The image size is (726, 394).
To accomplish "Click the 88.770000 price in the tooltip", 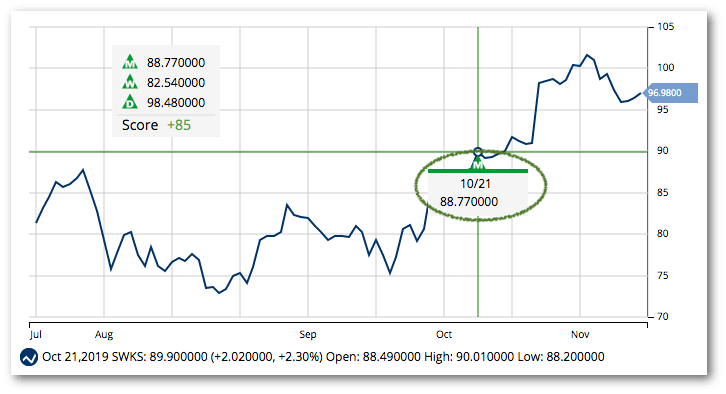I will (x=469, y=202).
